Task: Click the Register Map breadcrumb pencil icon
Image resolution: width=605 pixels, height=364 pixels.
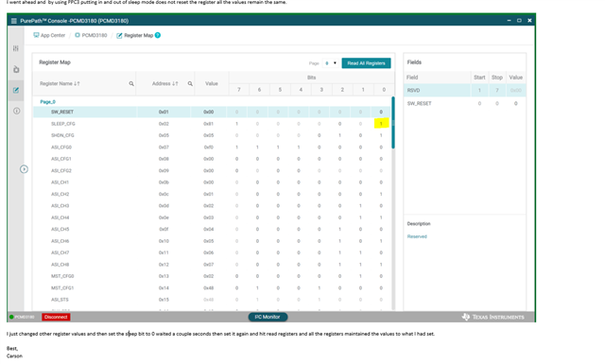Action: pos(119,36)
